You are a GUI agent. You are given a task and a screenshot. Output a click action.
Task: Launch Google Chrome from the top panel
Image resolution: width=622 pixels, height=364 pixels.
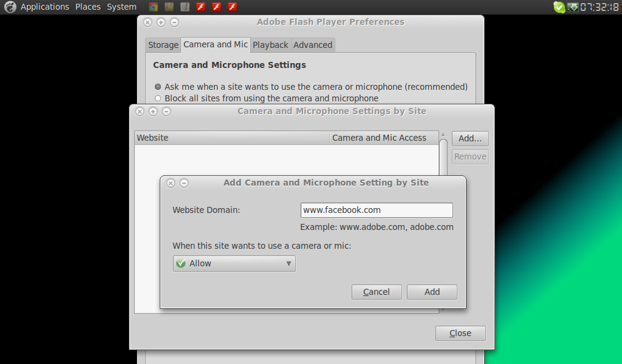[154, 7]
